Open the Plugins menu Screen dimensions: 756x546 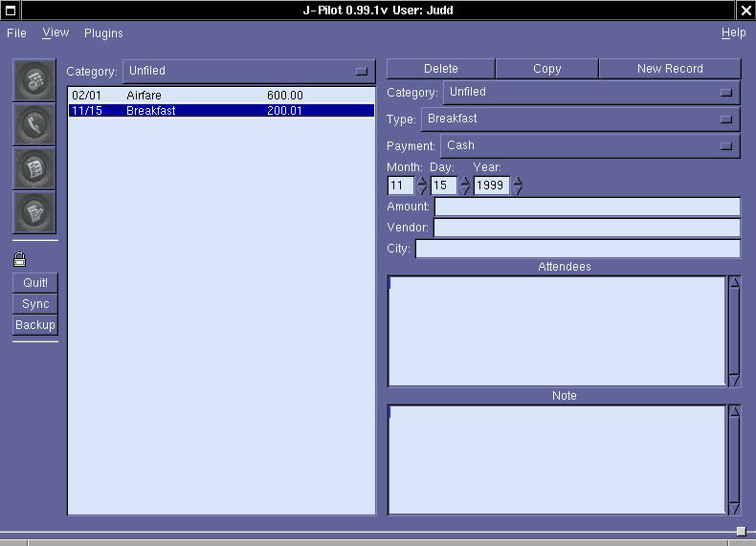pos(103,33)
